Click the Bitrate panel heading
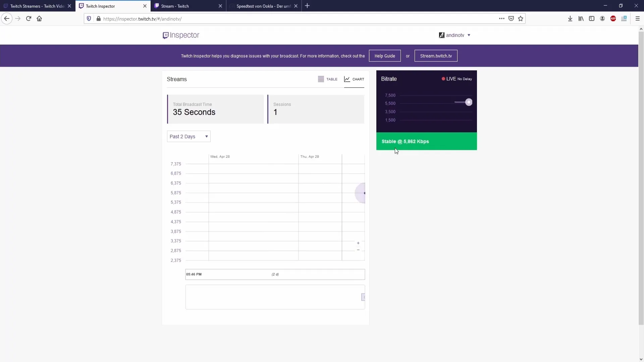The image size is (644, 362). click(389, 79)
